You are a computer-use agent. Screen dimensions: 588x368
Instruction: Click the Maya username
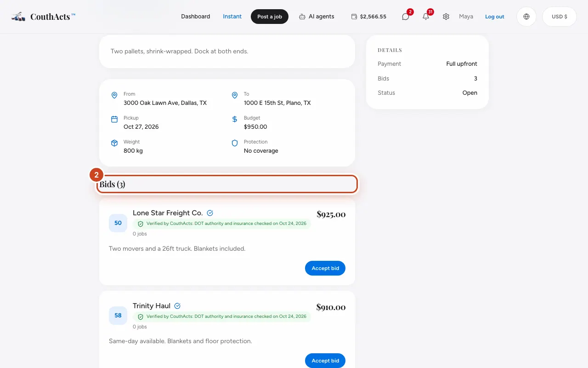pos(466,17)
